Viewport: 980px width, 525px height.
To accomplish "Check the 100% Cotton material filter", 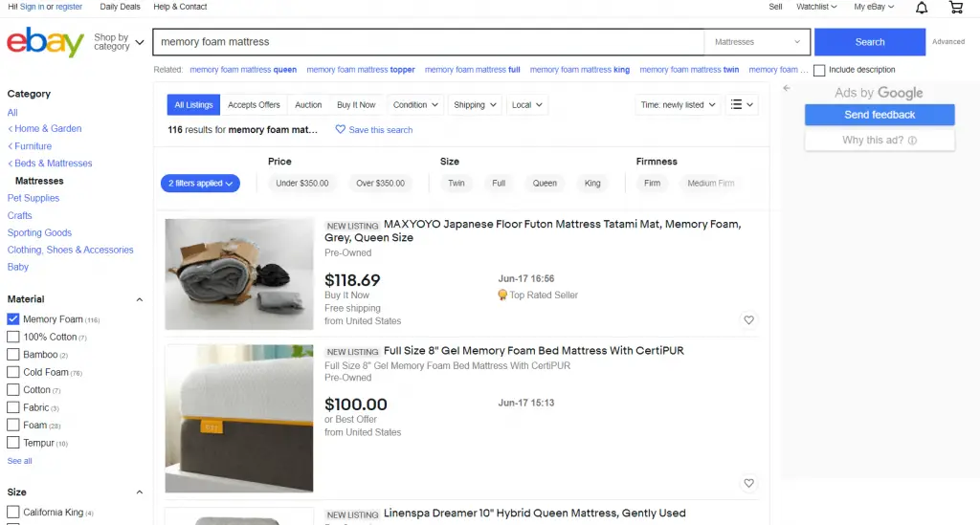I will tap(13, 337).
